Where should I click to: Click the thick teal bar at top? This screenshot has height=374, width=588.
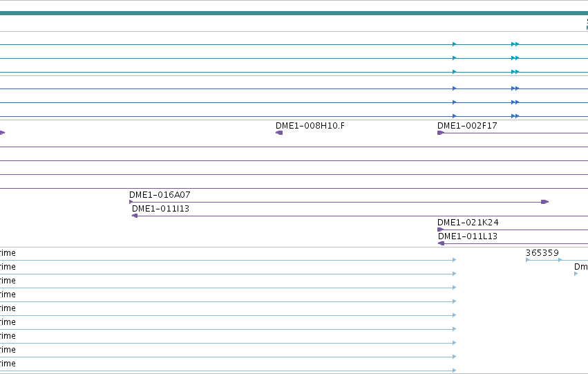pyautogui.click(x=294, y=13)
